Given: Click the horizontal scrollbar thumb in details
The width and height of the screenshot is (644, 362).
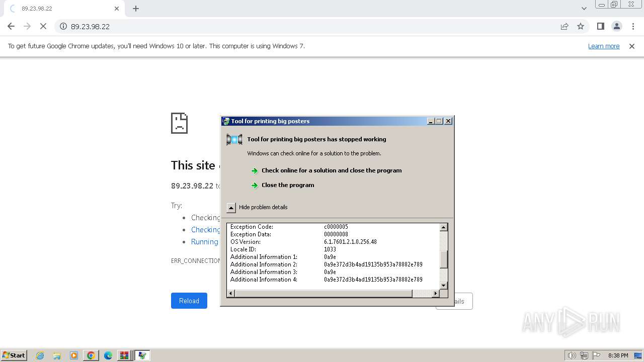Looking at the screenshot, I should click(x=324, y=293).
